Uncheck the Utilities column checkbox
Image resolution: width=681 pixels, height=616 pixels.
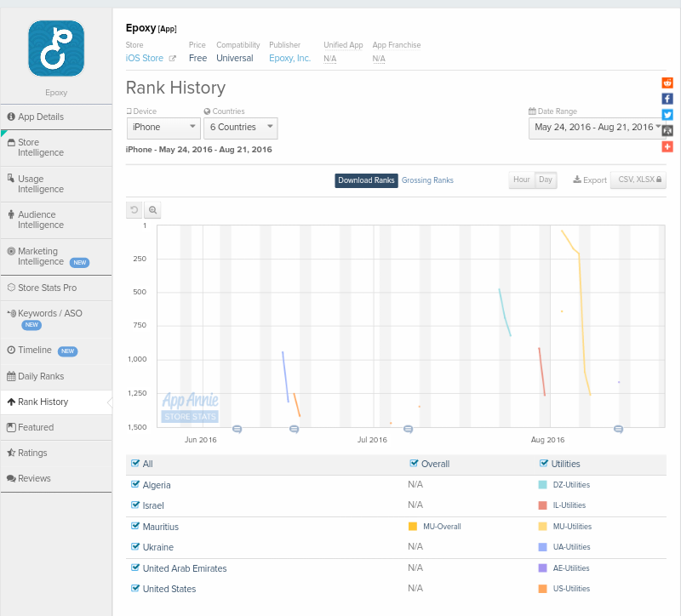click(544, 464)
